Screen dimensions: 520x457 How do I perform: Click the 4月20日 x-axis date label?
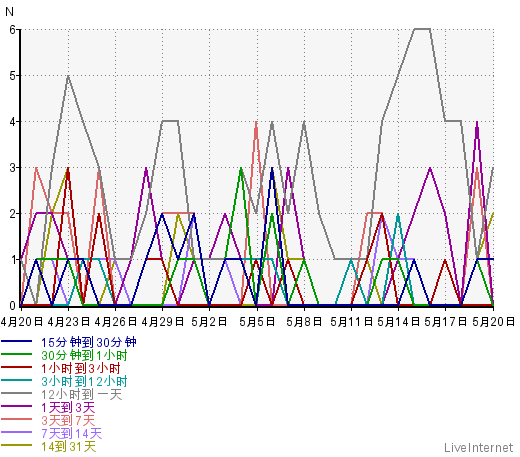pos(22,322)
